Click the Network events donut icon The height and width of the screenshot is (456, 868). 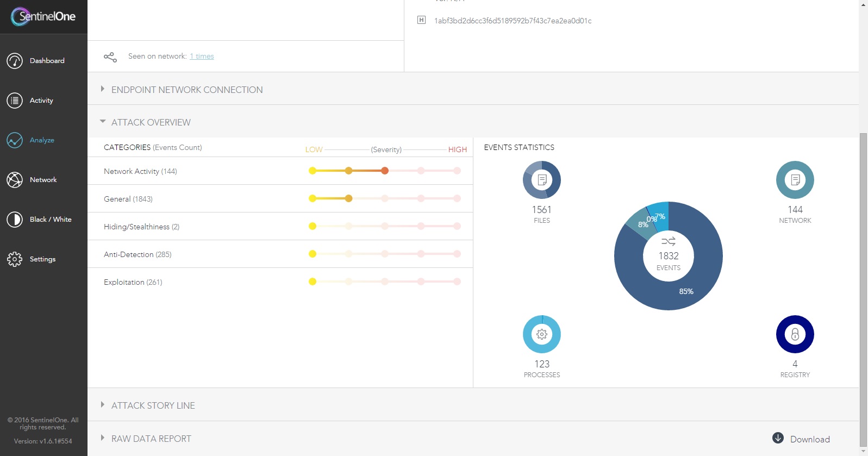(x=795, y=180)
